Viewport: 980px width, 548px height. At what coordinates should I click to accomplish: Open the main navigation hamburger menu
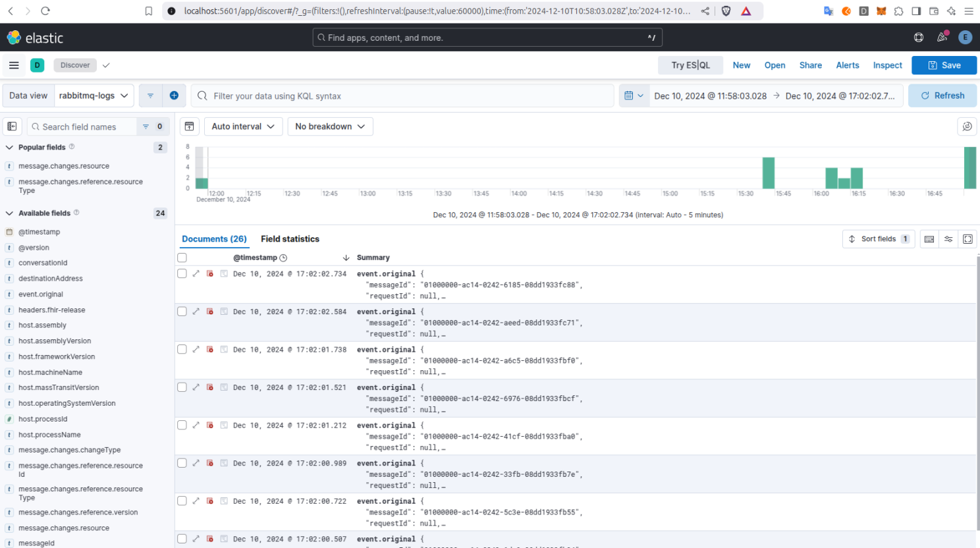[14, 65]
